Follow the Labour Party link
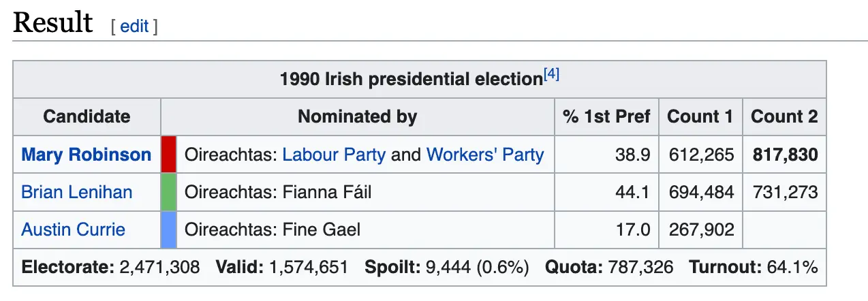 pyautogui.click(x=334, y=155)
